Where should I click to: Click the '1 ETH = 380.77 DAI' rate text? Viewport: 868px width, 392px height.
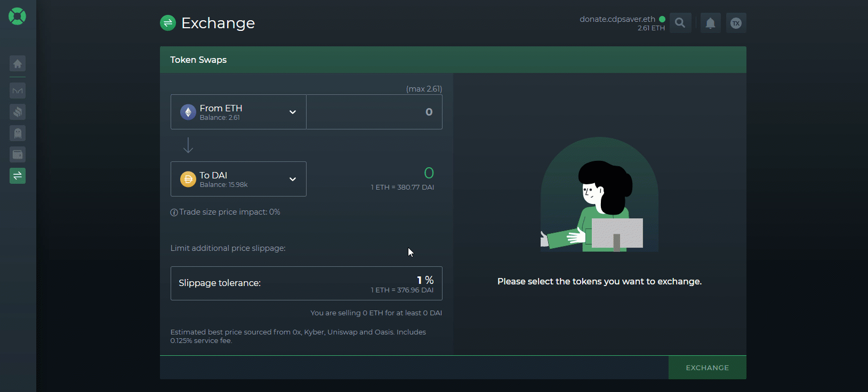[403, 187]
